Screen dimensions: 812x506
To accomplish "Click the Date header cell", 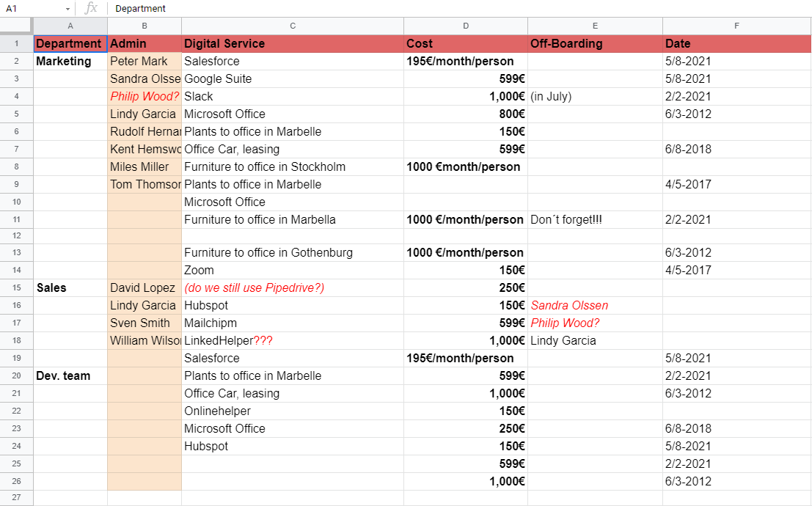I will 736,43.
